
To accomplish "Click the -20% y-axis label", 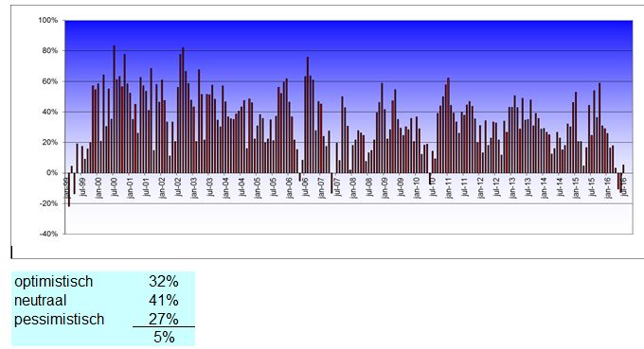I will coord(49,203).
